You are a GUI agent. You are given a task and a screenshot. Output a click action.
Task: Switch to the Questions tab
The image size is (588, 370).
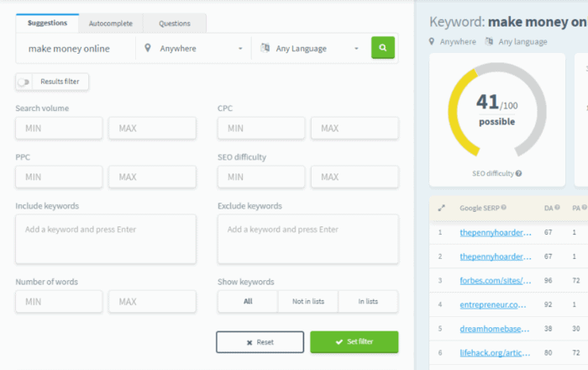(175, 24)
